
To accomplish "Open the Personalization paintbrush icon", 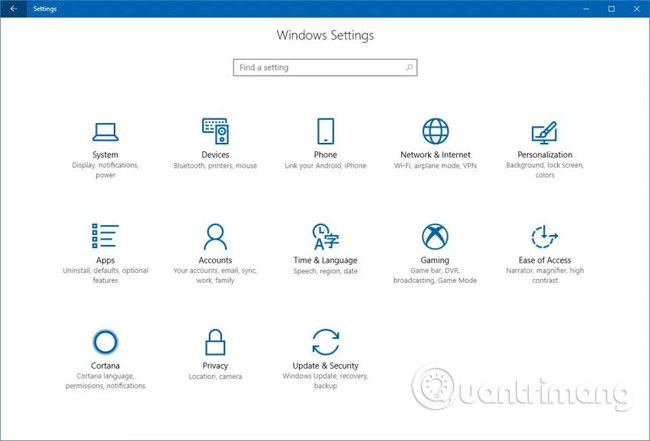I will click(x=545, y=133).
